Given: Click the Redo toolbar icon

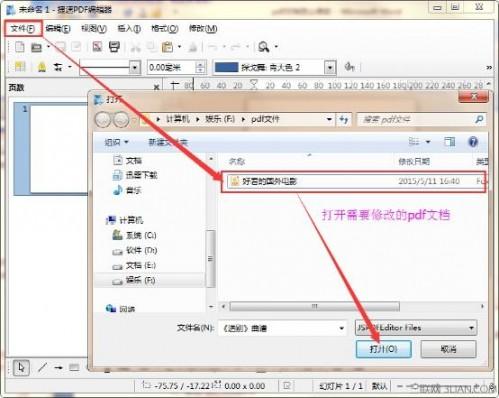Looking at the screenshot, I should (x=235, y=47).
